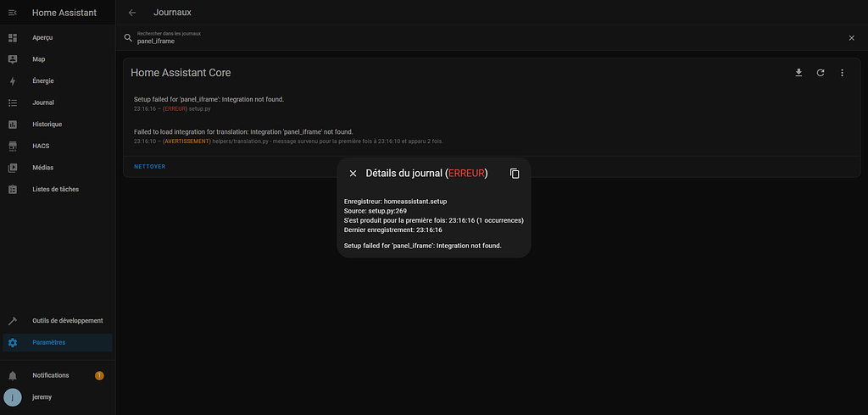Copy log details to clipboard icon
Screen dimensions: 868x415
[515, 173]
